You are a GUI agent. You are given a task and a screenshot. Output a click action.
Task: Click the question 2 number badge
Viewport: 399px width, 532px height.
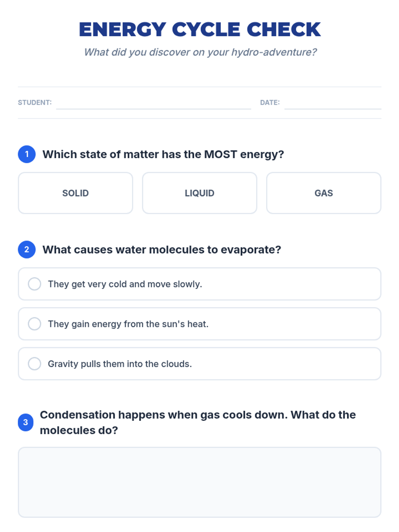coord(27,249)
